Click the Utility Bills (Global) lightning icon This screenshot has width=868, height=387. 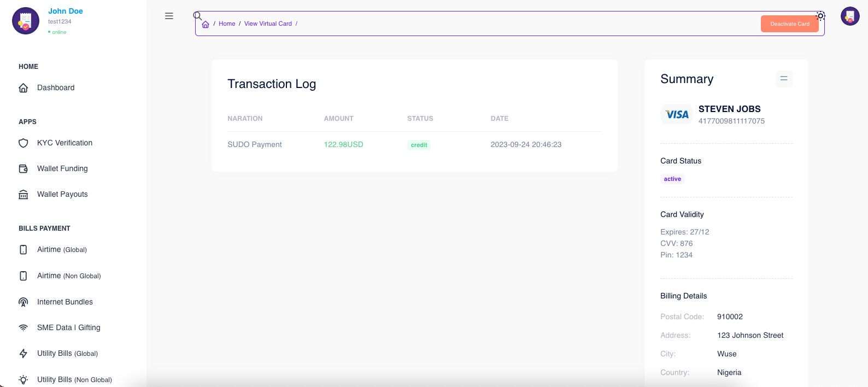point(23,354)
